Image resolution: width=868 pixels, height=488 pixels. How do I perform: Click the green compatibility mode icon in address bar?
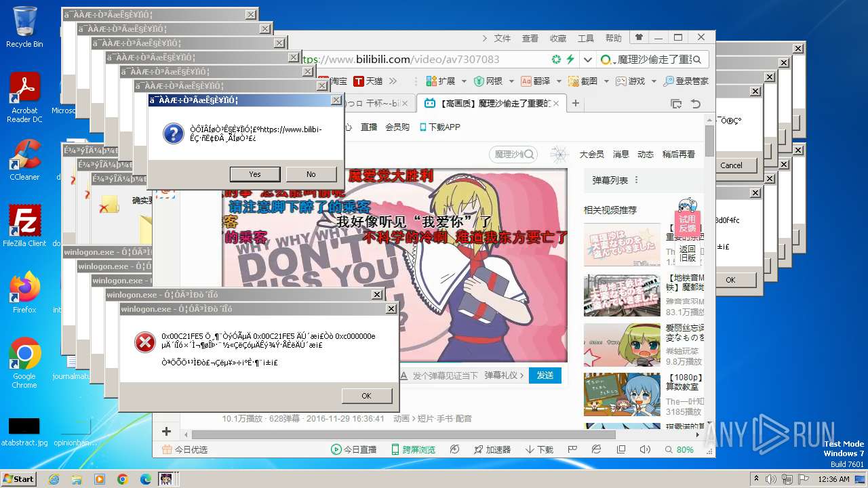tap(557, 60)
